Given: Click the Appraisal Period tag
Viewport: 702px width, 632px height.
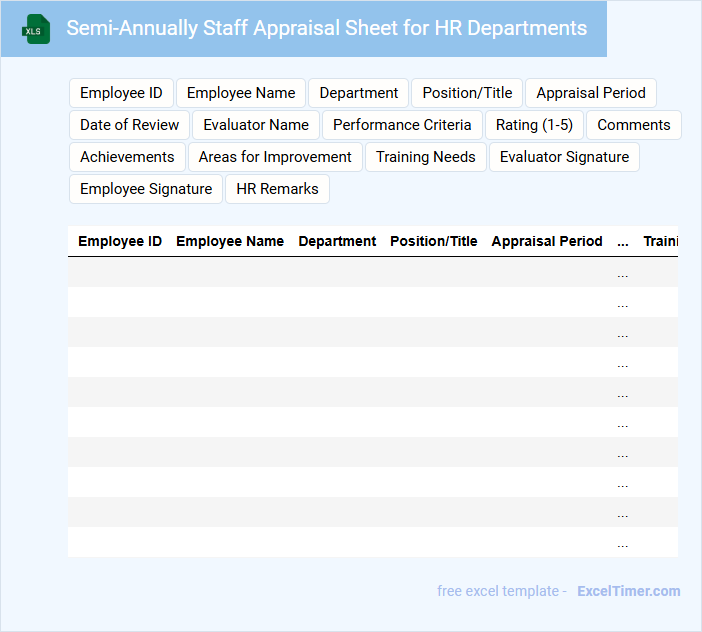Looking at the screenshot, I should click(x=590, y=93).
